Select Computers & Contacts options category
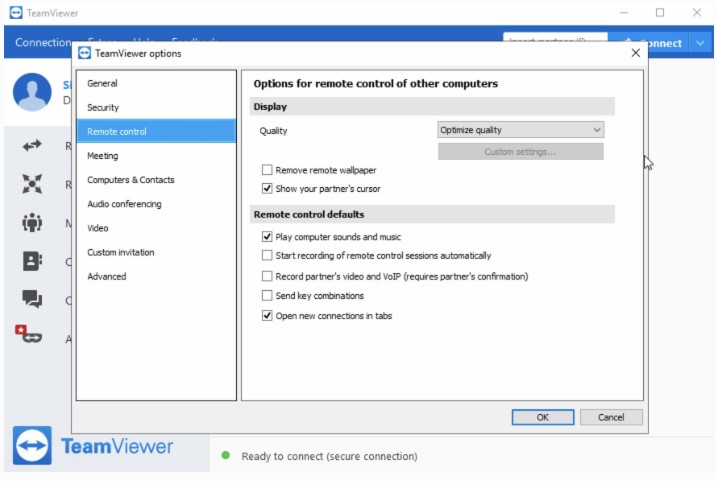The width and height of the screenshot is (716, 481). pos(156,180)
